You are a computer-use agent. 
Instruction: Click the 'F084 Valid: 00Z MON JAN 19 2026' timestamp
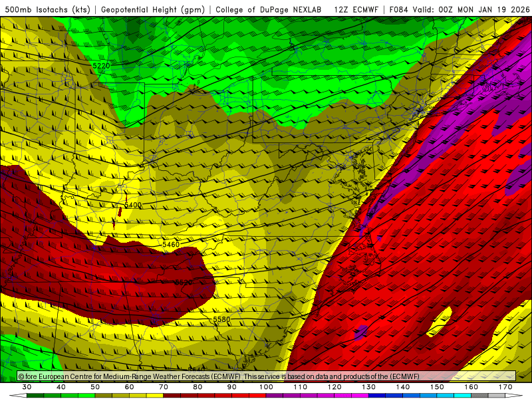tap(460, 10)
